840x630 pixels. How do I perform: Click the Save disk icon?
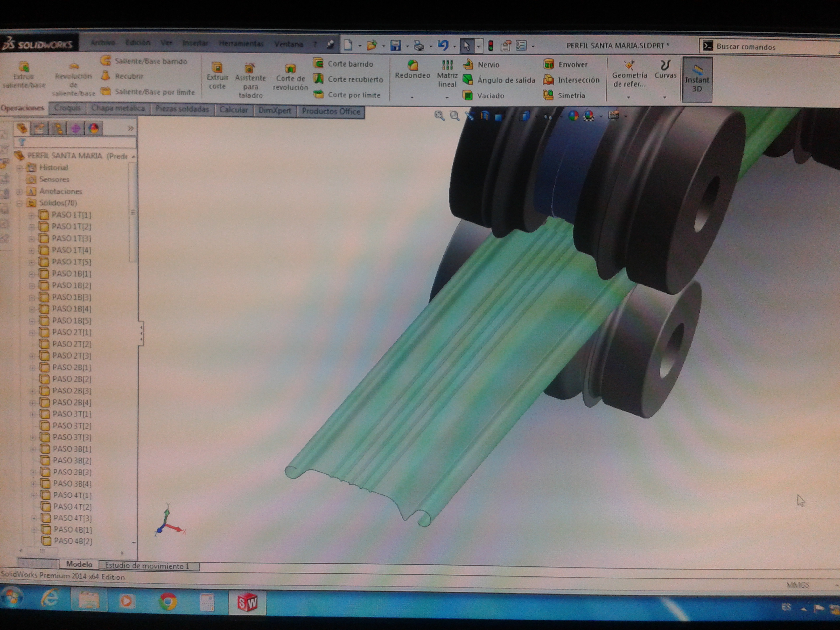click(x=395, y=46)
